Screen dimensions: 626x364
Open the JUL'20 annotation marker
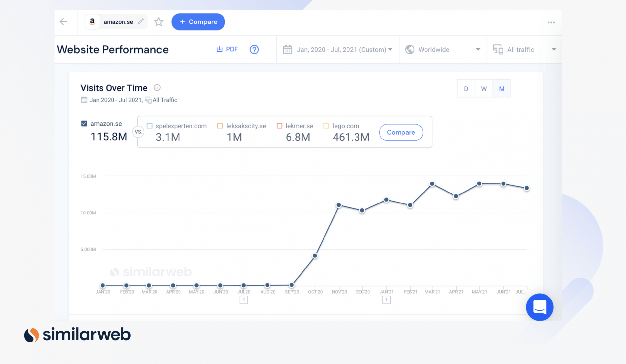point(244,300)
